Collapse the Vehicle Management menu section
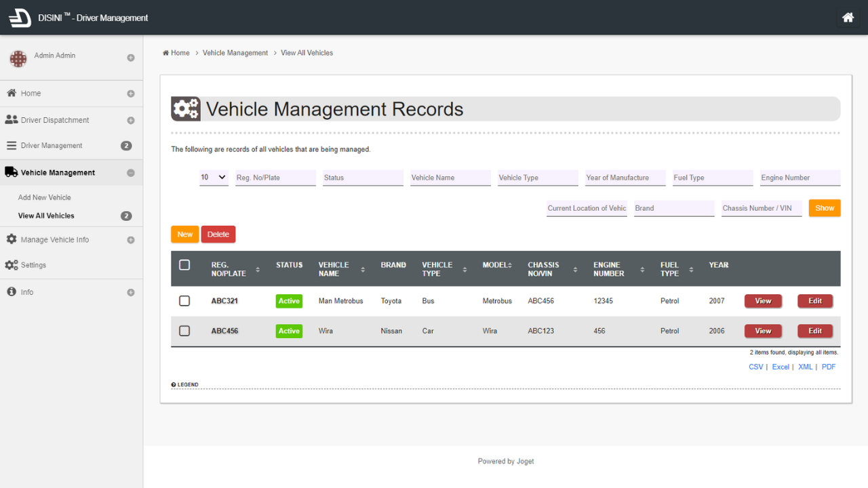Viewport: 868px width, 488px height. 131,173
